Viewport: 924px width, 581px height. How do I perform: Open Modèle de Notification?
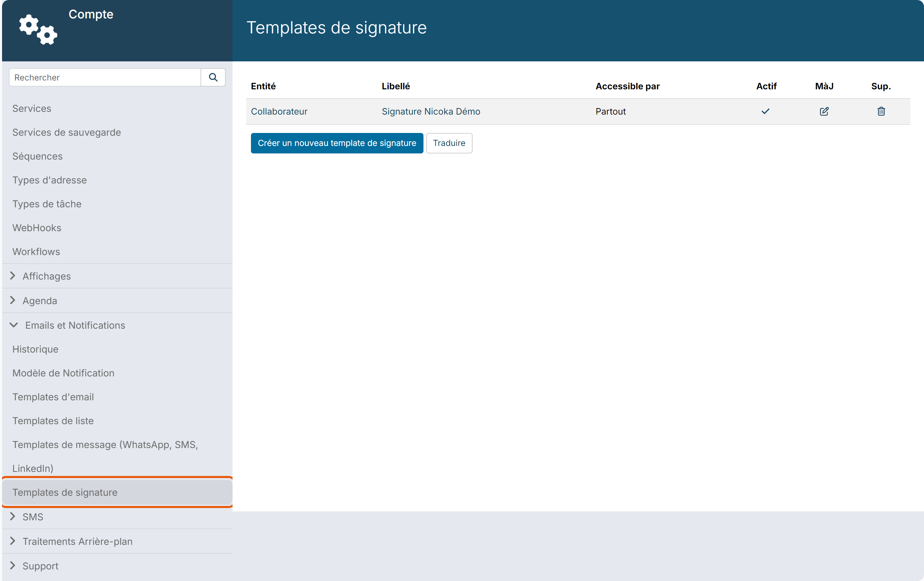tap(63, 373)
